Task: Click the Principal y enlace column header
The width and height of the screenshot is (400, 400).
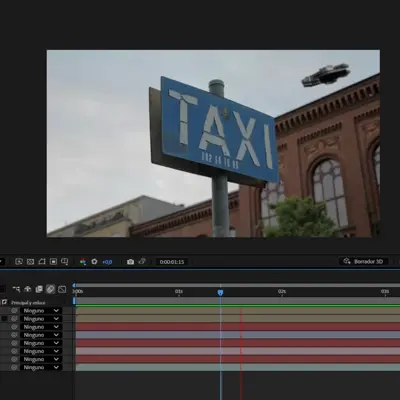Action: pos(28,303)
